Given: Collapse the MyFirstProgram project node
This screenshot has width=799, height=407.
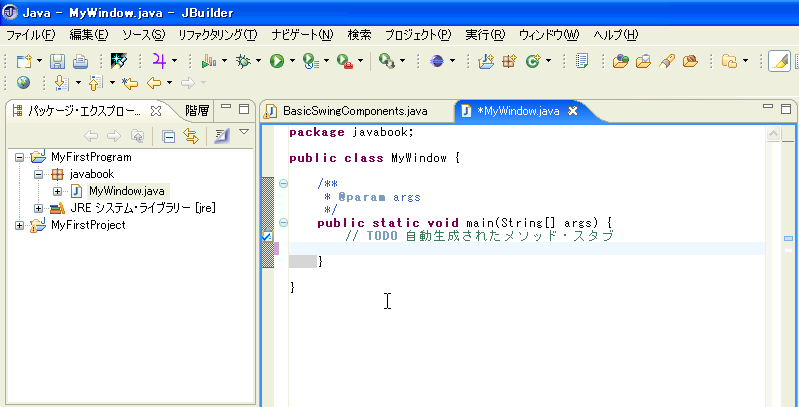Looking at the screenshot, I should [21, 157].
